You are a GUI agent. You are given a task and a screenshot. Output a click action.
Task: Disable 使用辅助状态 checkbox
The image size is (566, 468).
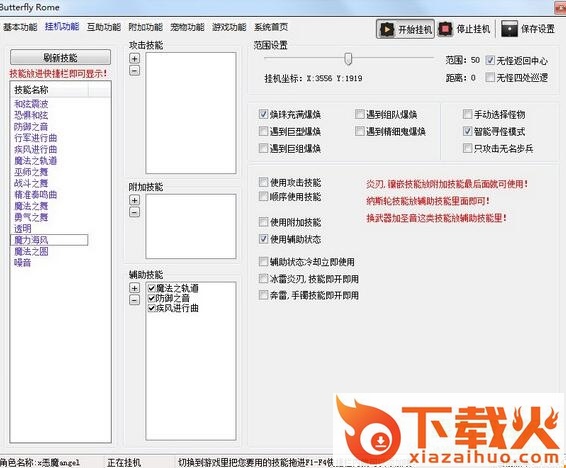(263, 239)
